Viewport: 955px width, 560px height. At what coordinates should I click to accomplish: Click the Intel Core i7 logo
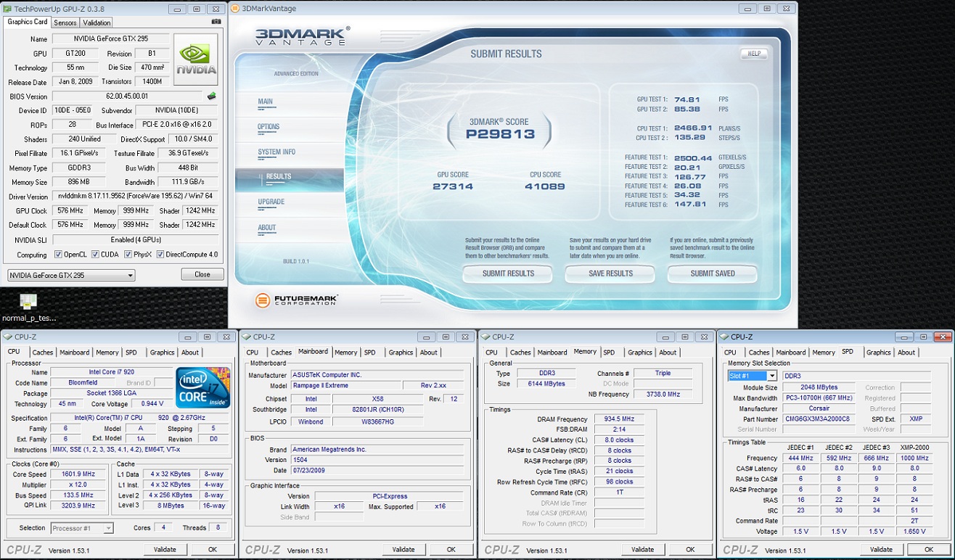tap(202, 387)
